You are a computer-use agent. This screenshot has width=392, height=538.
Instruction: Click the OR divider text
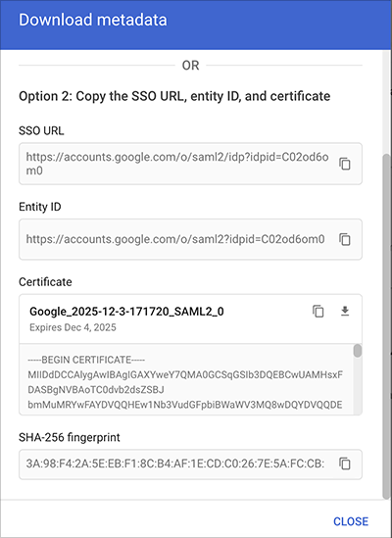tap(190, 66)
